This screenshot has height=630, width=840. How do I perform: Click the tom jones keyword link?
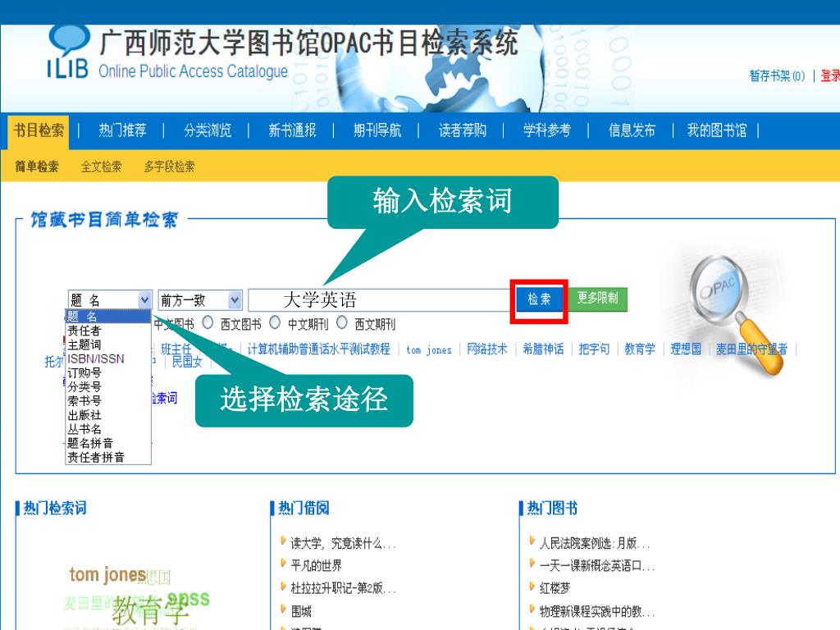[x=428, y=349]
